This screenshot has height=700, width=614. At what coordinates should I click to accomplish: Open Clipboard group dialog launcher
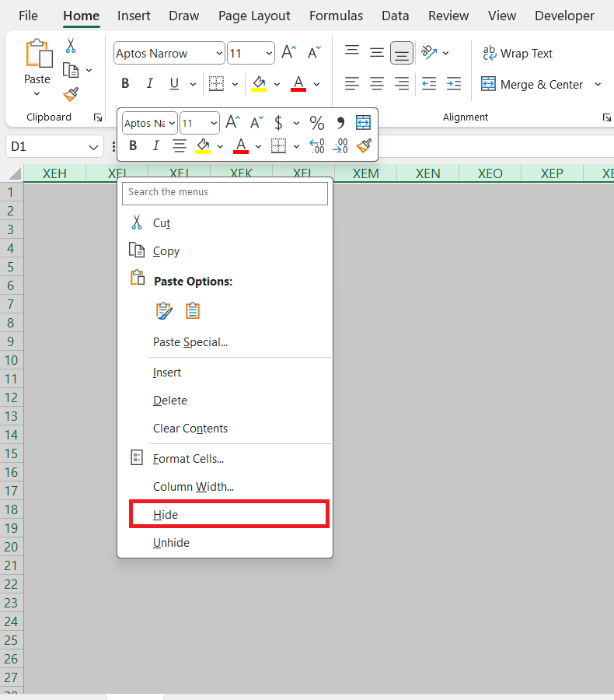click(98, 117)
